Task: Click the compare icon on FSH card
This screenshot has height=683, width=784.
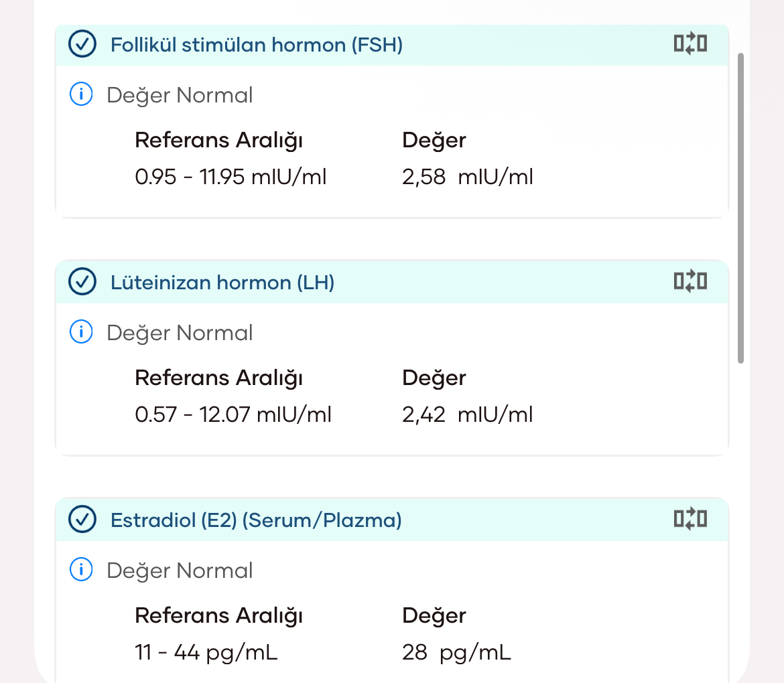Action: [x=690, y=44]
